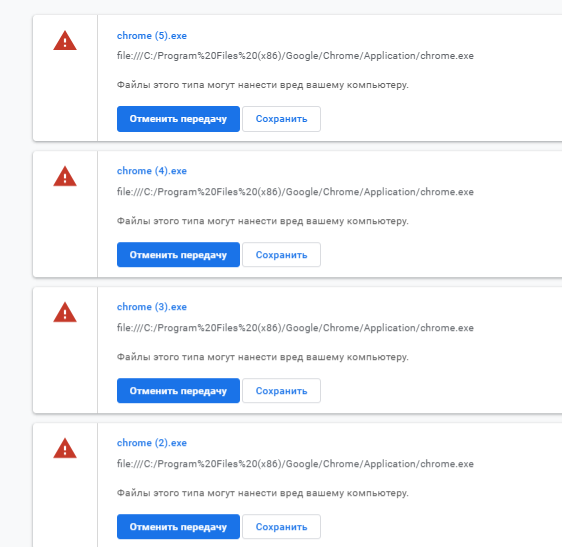Select source URL under chrome (2).exe
The height and width of the screenshot is (547, 562).
(x=295, y=464)
